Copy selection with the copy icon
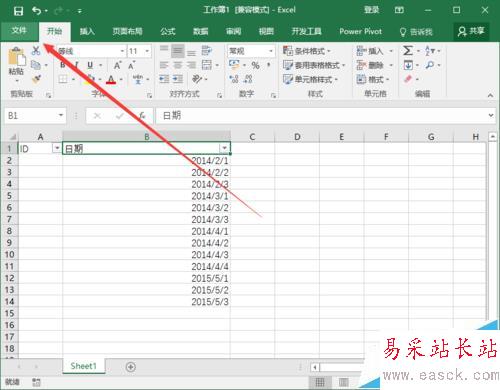Viewport: 500px width, 390px height. 36,65
